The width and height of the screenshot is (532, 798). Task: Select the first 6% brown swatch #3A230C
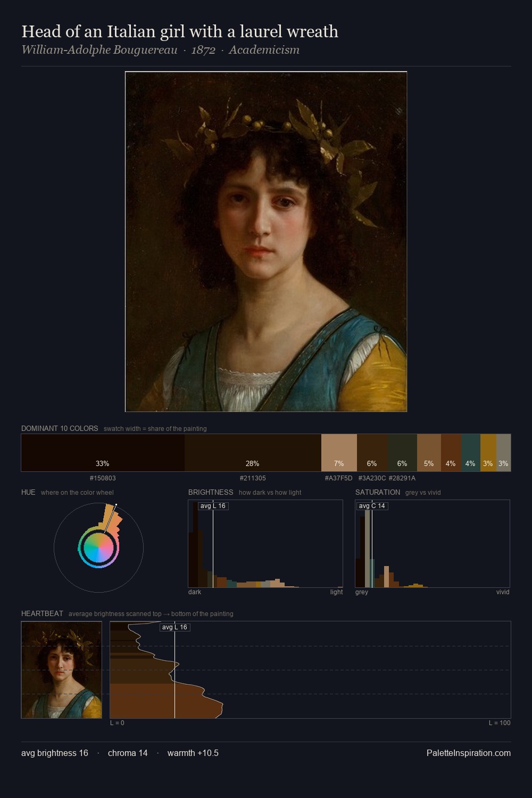tap(372, 453)
